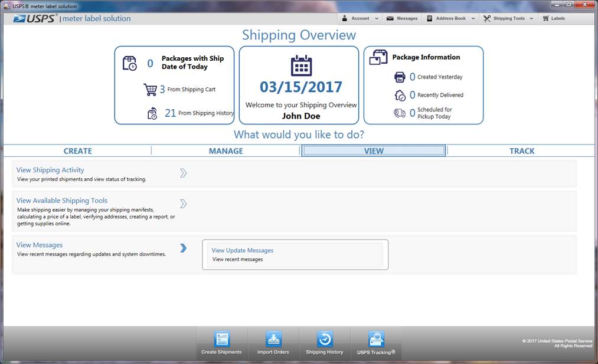Click the date 03/15/2017
This screenshot has width=598, height=364.
(301, 87)
